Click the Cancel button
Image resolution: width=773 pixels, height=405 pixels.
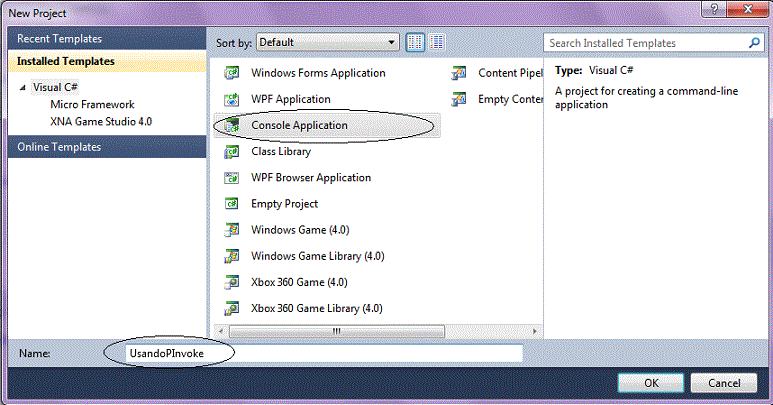(x=724, y=383)
